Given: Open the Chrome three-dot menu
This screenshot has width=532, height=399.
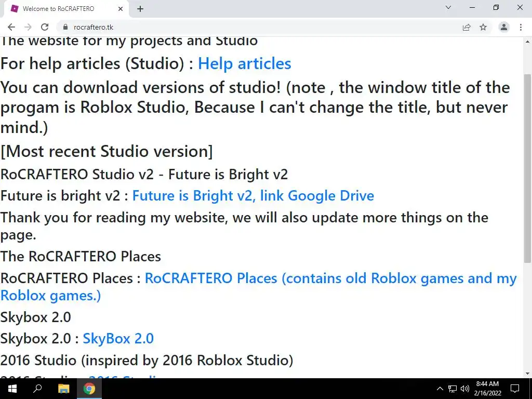Looking at the screenshot, I should click(521, 27).
